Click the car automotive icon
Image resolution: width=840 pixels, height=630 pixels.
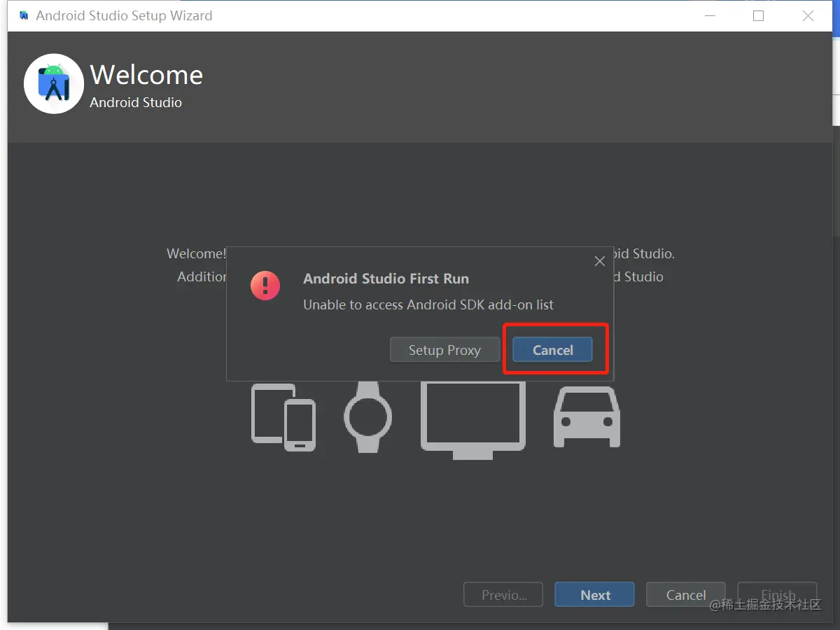click(x=587, y=417)
